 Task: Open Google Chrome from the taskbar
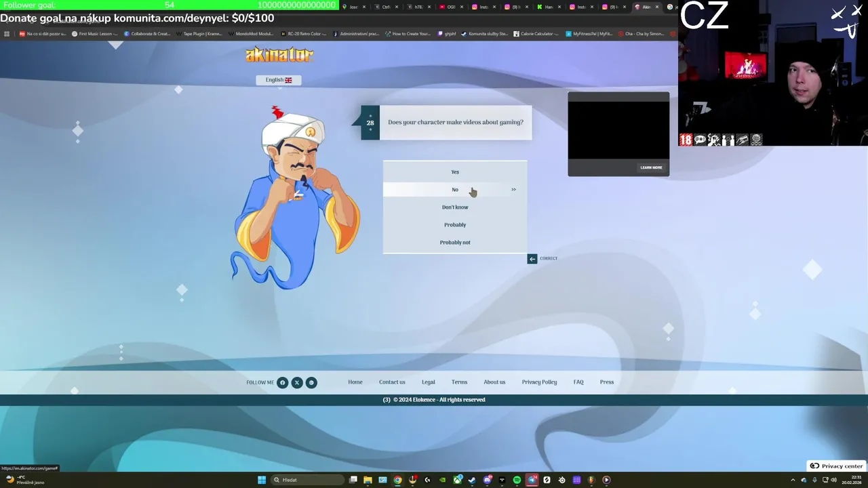(x=397, y=480)
